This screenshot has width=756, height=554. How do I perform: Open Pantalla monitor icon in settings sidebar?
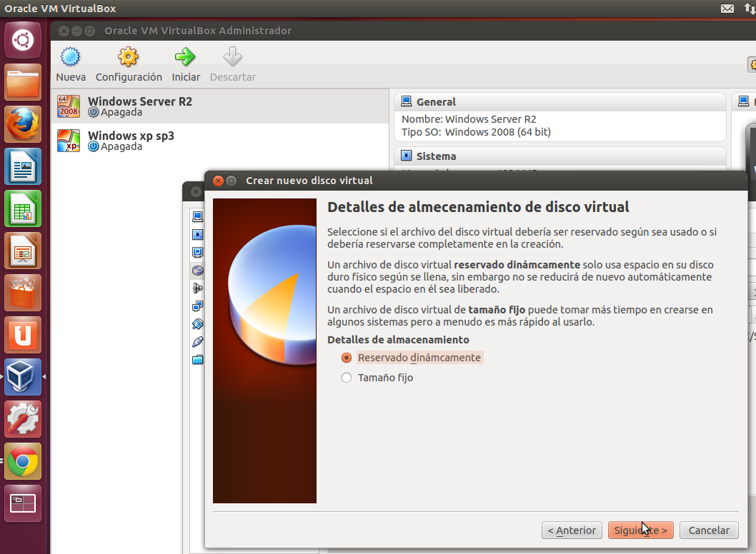[198, 253]
